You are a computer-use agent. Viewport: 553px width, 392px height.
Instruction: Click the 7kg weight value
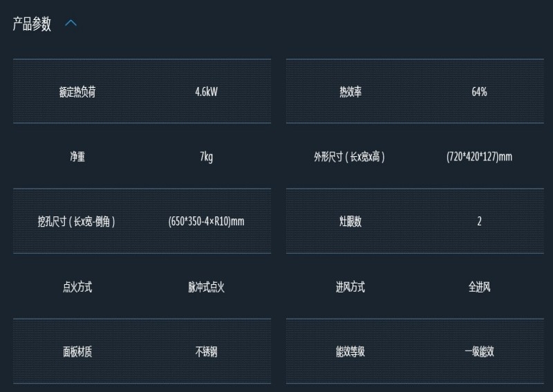pyautogui.click(x=206, y=157)
